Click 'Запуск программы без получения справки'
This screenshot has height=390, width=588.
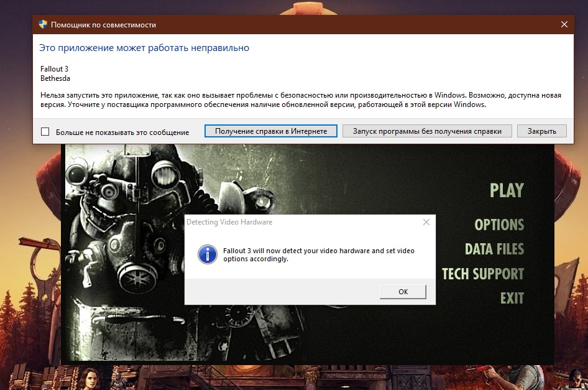tap(427, 131)
